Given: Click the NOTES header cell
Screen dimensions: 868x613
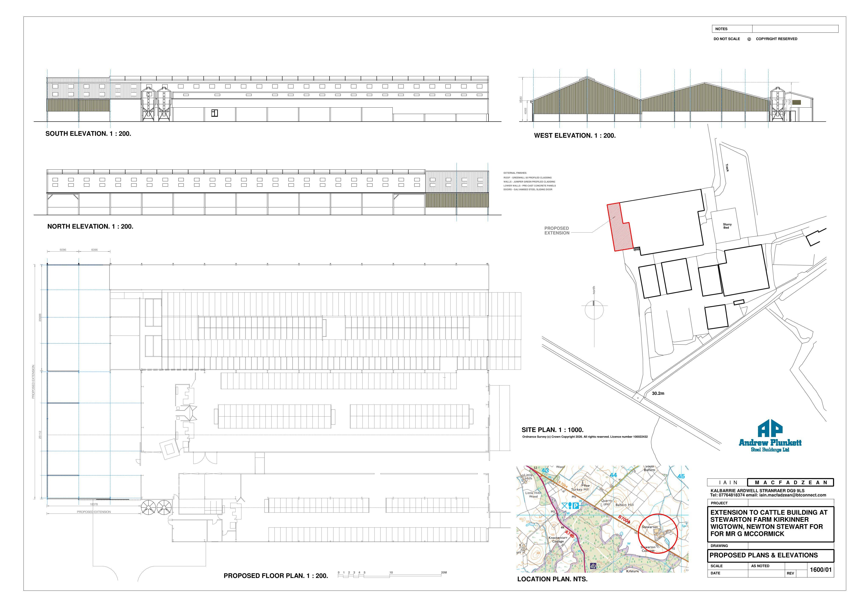Looking at the screenshot, I should point(732,29).
